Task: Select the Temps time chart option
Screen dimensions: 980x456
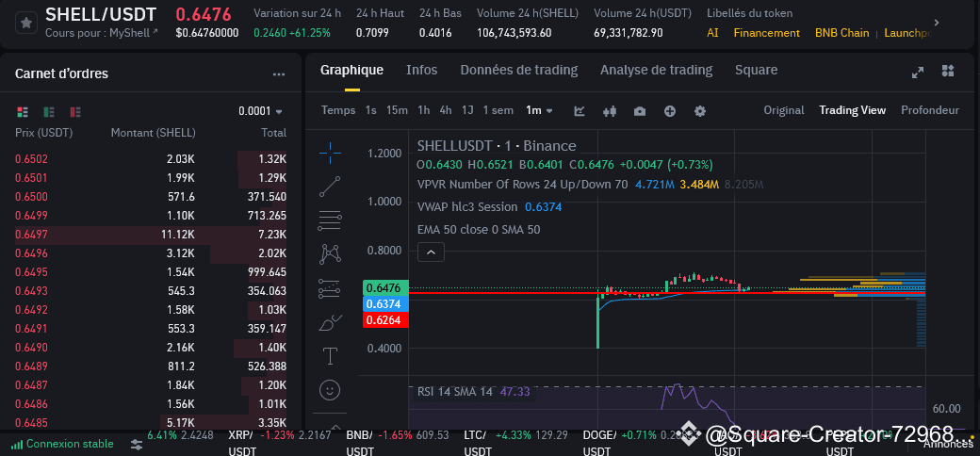Action: [x=338, y=110]
